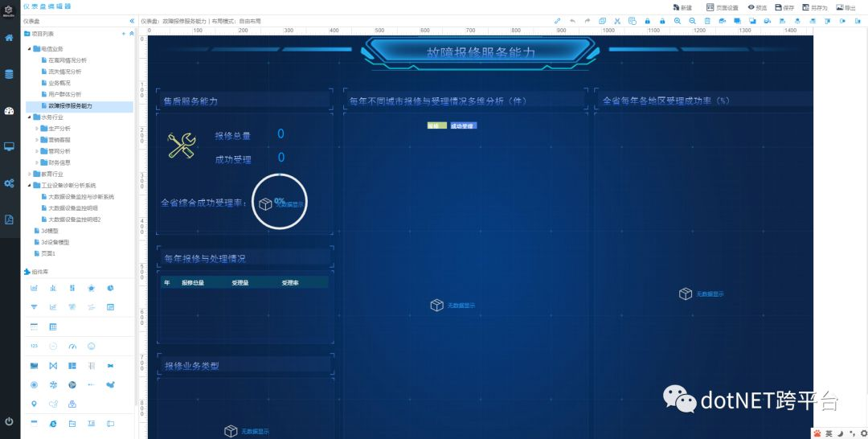The height and width of the screenshot is (439, 868).
Task: Select the dashboard gauge icon in sidebar
Action: click(x=9, y=111)
